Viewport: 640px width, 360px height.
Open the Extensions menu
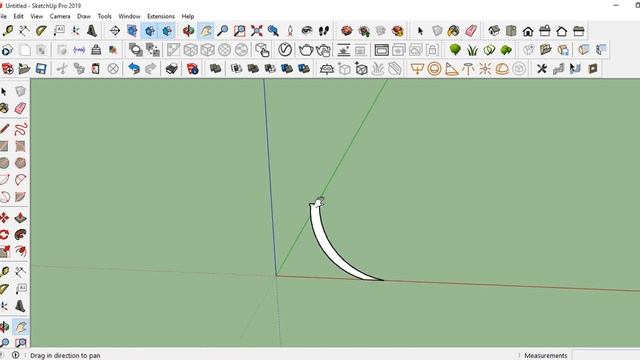(161, 16)
